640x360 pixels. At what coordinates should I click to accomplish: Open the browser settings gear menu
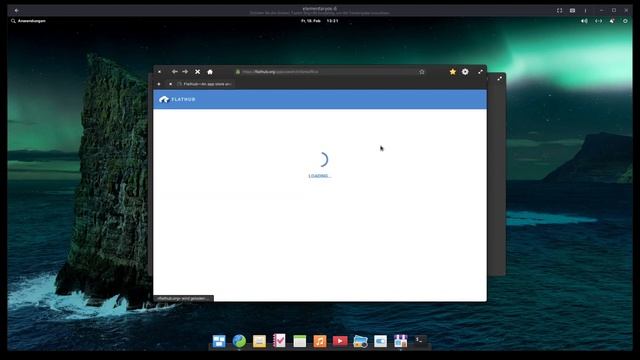(465, 72)
